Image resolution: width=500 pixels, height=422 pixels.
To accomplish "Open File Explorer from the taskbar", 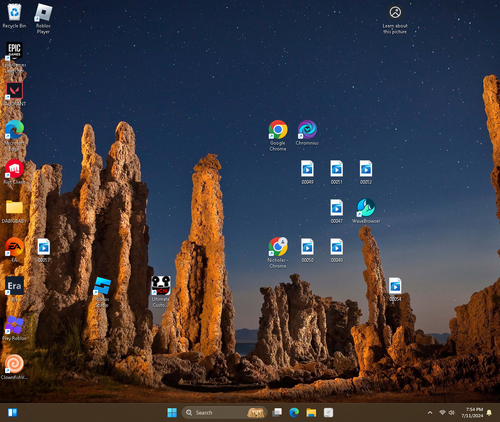I will 311,413.
